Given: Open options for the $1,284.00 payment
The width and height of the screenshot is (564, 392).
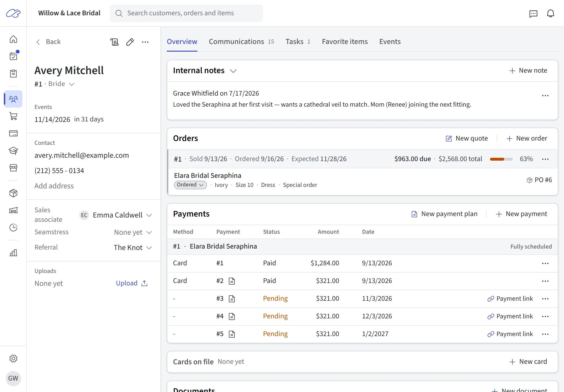Looking at the screenshot, I should (x=545, y=263).
